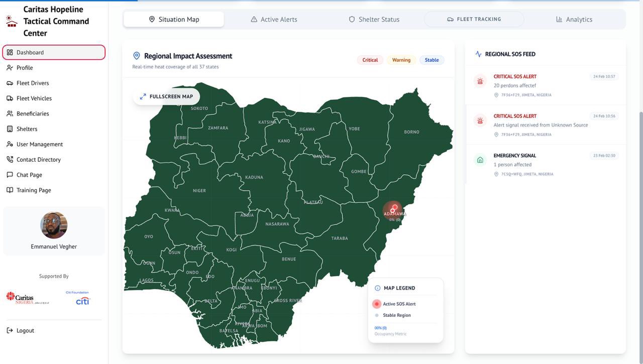
Task: Click the Contact Directory phone icon
Action: tap(10, 160)
